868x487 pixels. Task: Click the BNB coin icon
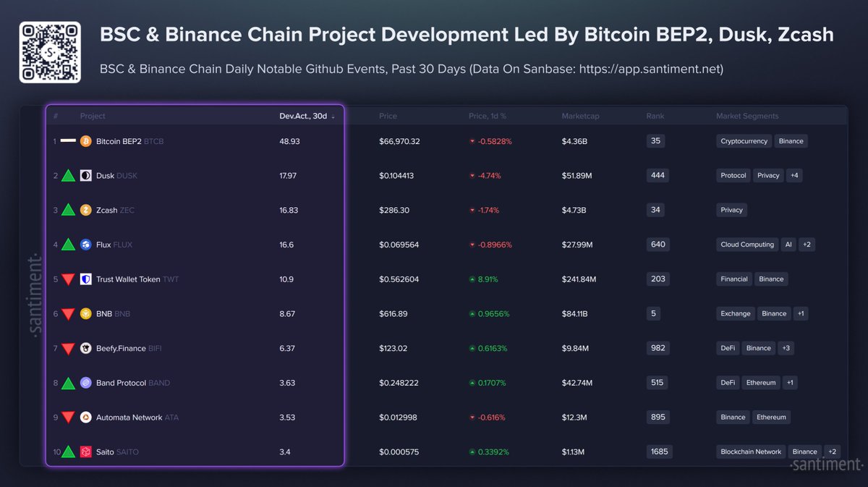(85, 314)
